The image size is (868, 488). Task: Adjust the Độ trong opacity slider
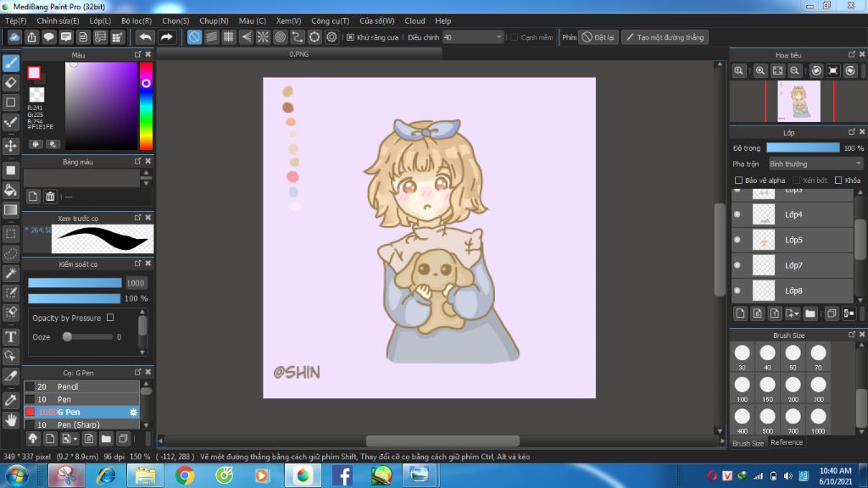[x=803, y=147]
